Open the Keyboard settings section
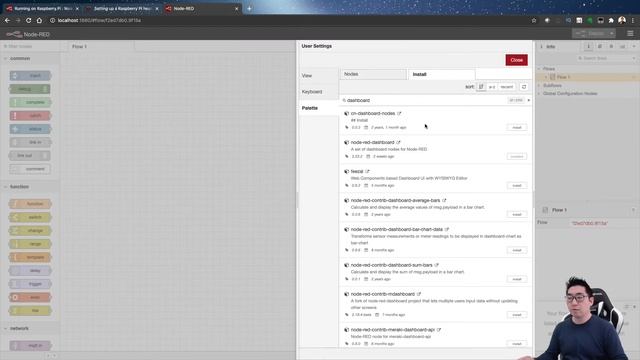This screenshot has width=640, height=360. [319, 92]
